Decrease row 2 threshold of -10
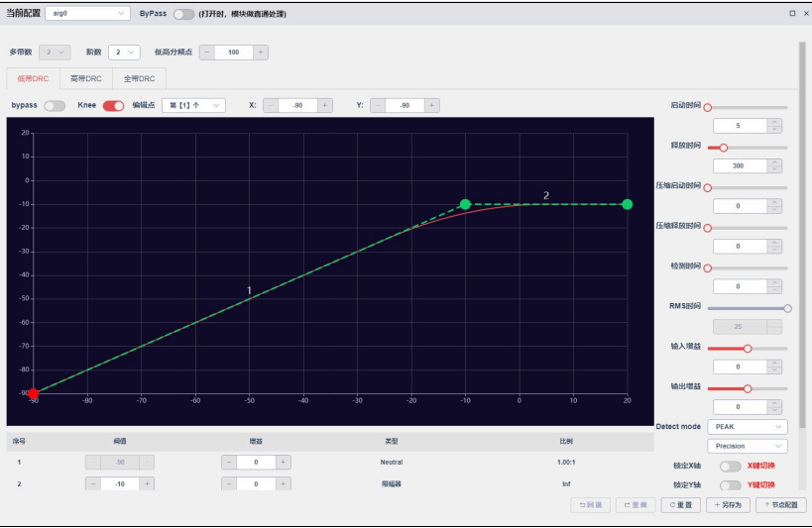This screenshot has height=528, width=812. tap(93, 484)
